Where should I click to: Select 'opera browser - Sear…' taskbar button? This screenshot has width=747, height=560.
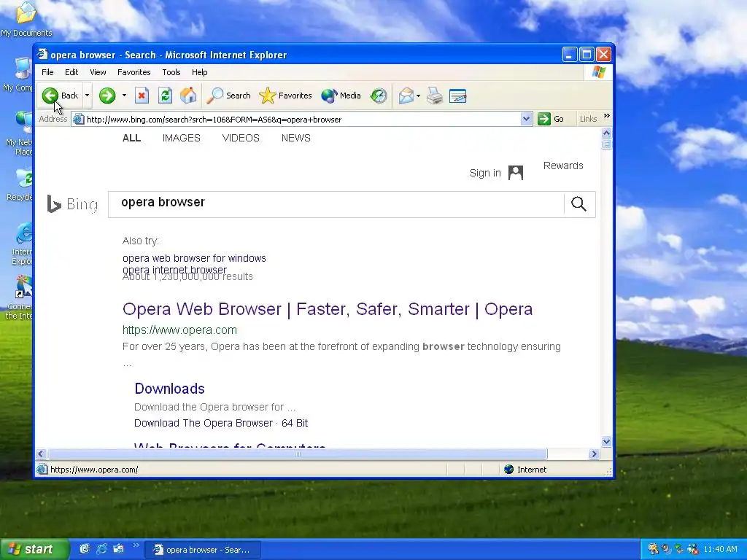coord(203,550)
